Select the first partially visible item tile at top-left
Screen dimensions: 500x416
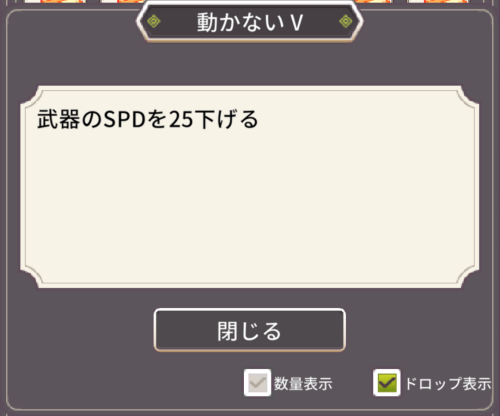coord(55,1)
